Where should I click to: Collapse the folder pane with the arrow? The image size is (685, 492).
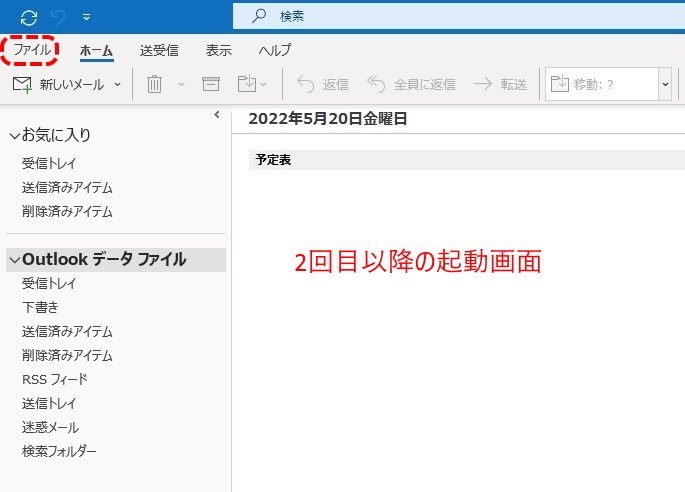pos(217,115)
